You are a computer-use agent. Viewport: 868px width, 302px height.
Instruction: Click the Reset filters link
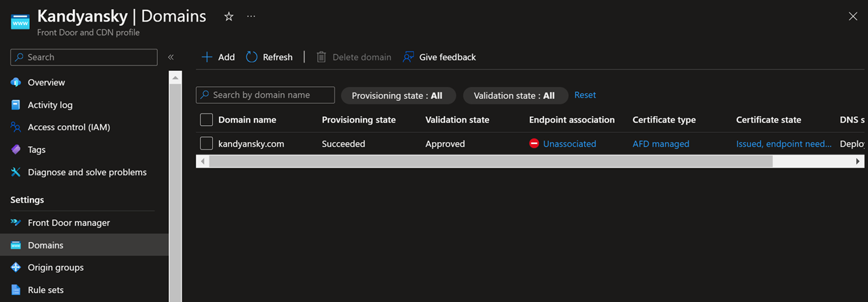coord(585,95)
